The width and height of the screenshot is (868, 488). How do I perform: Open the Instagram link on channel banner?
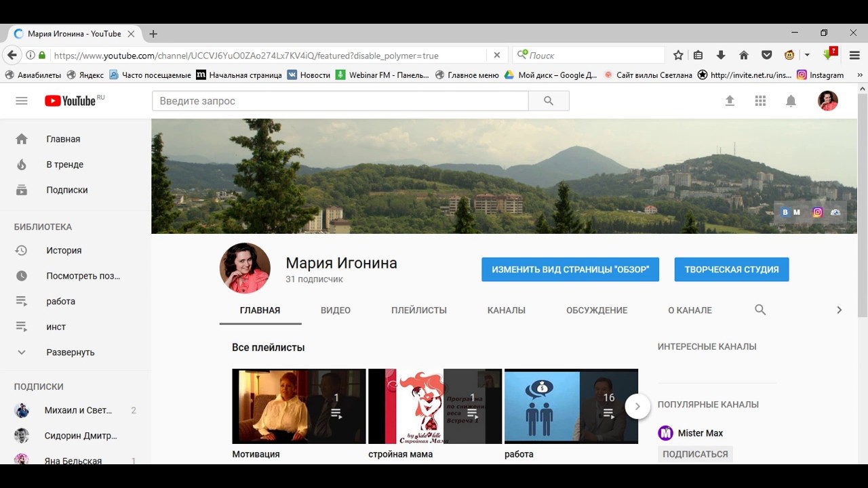pos(818,212)
